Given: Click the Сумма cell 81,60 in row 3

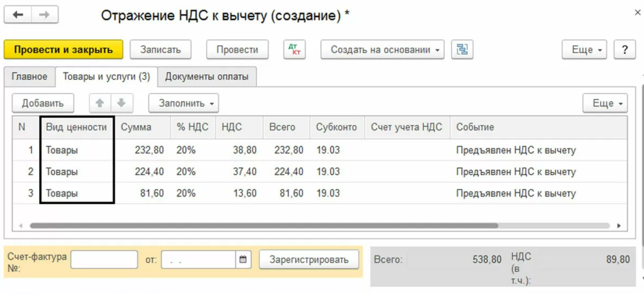Looking at the screenshot, I should [143, 193].
